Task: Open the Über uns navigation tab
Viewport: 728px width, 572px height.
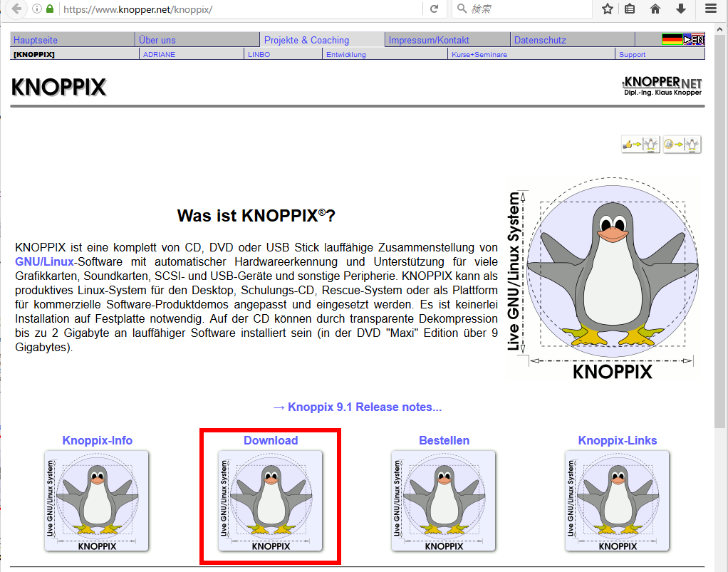Action: click(197, 40)
